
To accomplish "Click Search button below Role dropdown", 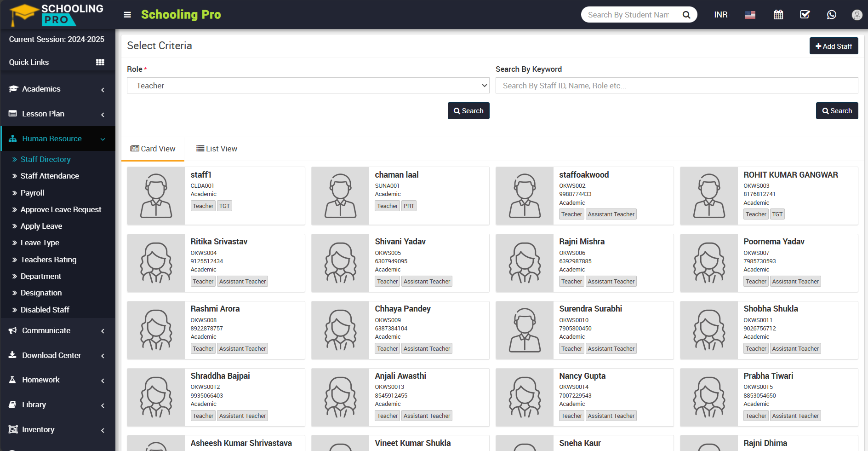I will [x=468, y=111].
